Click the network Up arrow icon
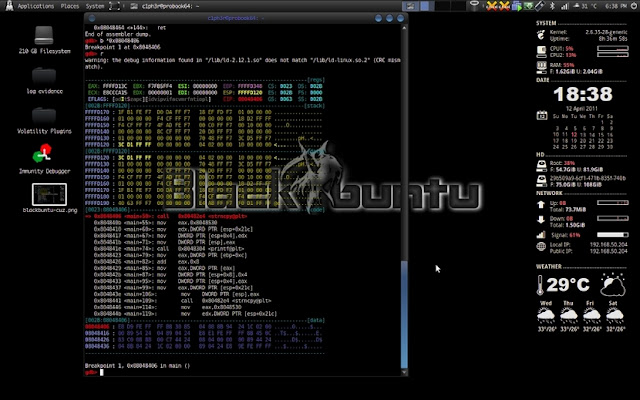640x400 pixels. click(541, 204)
